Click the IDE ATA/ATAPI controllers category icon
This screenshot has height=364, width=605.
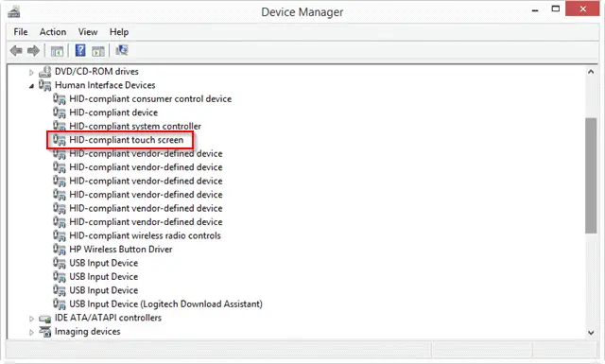tap(45, 318)
